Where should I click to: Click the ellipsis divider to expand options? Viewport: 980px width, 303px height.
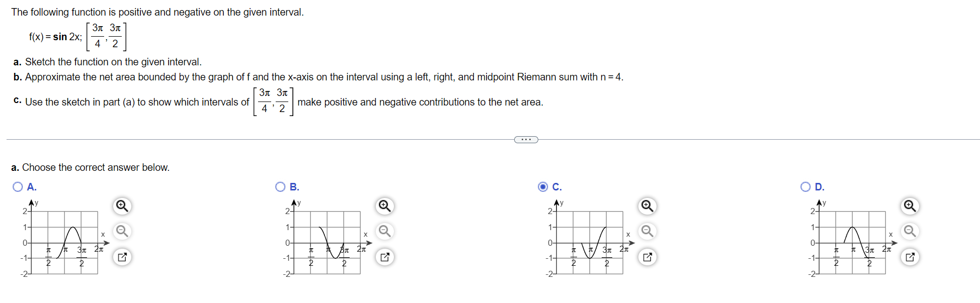(526, 139)
